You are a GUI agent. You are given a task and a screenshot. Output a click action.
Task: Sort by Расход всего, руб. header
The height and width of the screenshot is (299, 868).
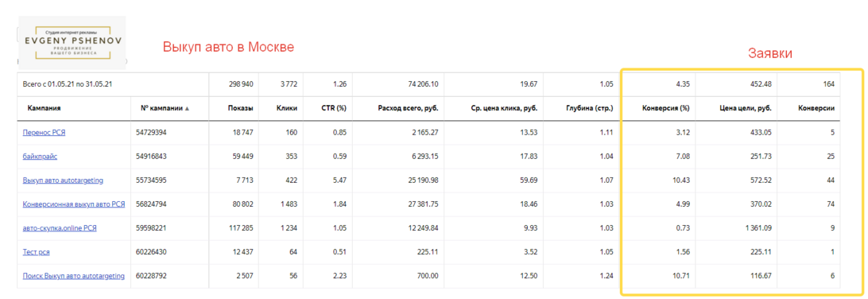[x=409, y=108]
